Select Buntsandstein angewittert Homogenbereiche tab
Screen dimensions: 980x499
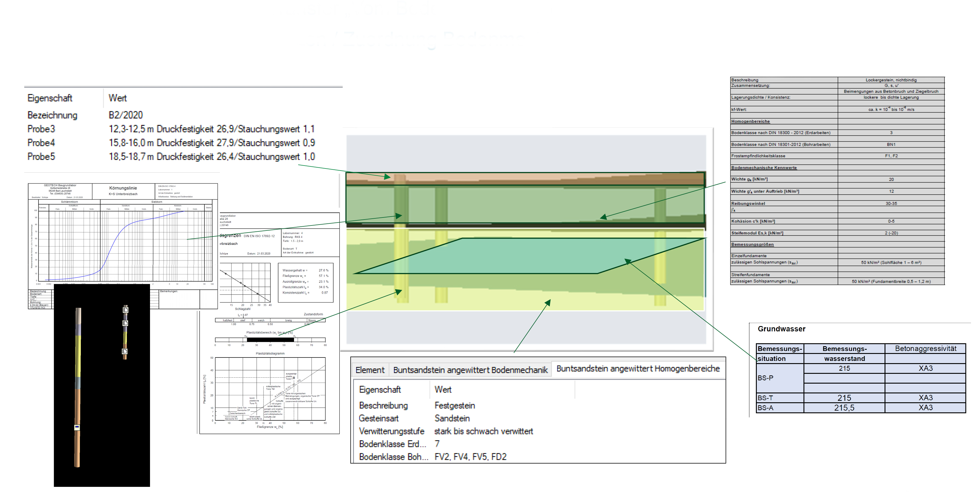(x=638, y=368)
